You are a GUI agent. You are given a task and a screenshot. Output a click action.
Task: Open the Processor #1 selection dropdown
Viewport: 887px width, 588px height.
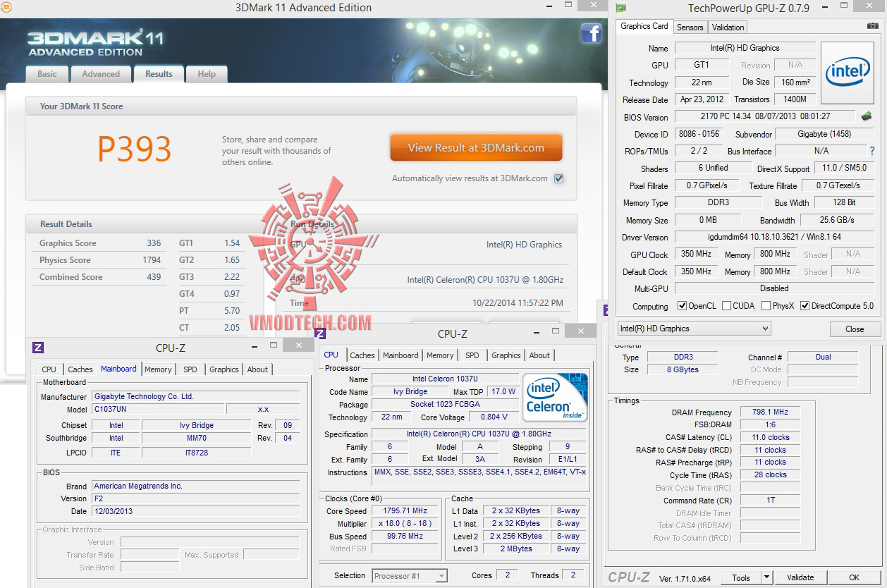click(410, 576)
